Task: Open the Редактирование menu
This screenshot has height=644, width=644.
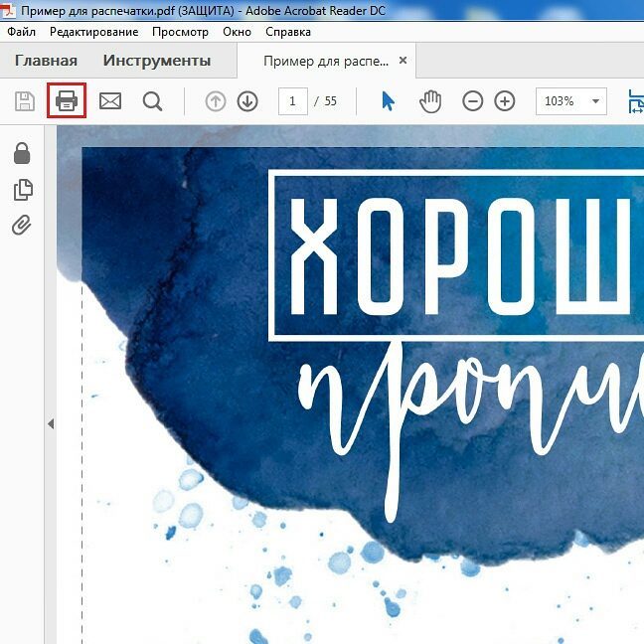Action: click(94, 32)
